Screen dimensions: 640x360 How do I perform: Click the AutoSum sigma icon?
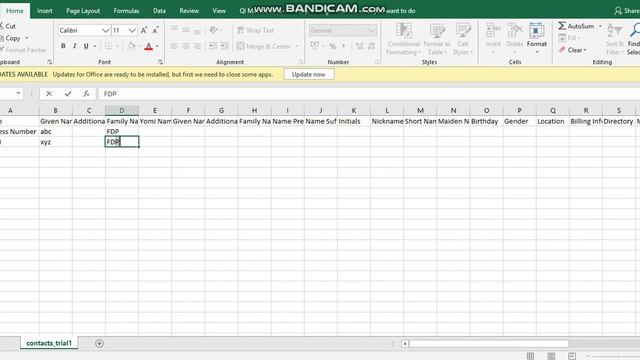(562, 26)
